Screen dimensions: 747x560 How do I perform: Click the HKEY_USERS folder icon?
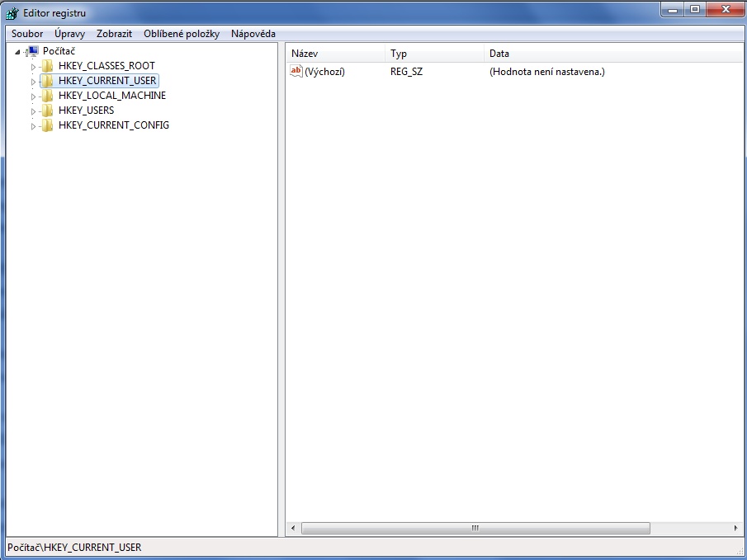(x=47, y=111)
